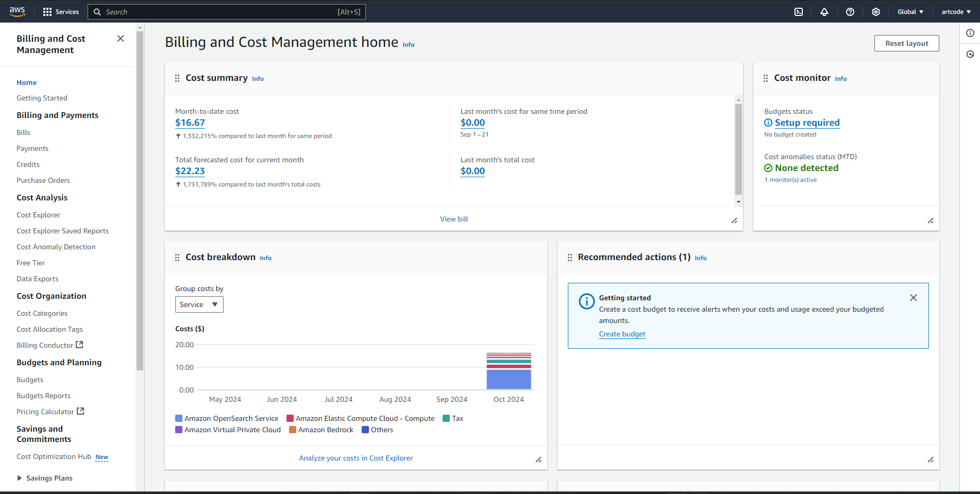Viewport: 980px width, 494px height.
Task: Click the Create budget link
Action: [x=622, y=334]
